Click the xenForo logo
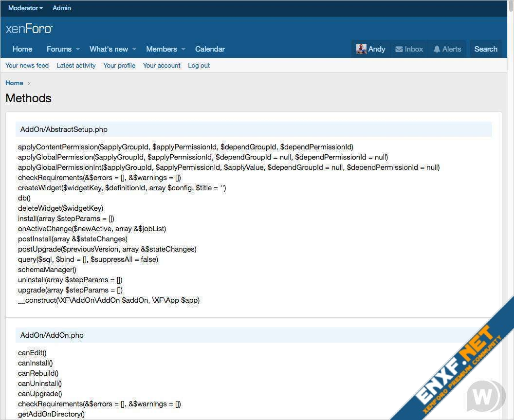The width and height of the screenshot is (514, 420). (29, 29)
